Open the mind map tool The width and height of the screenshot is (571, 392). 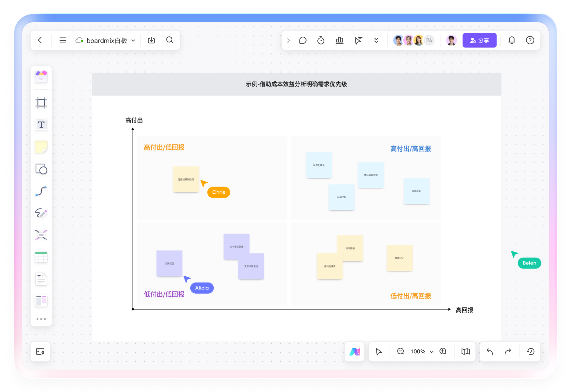41,235
